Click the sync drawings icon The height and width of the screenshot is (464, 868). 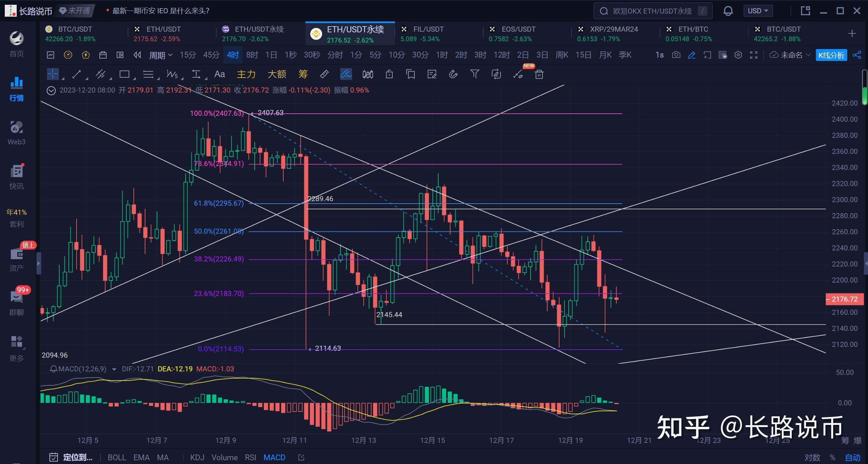click(x=496, y=74)
